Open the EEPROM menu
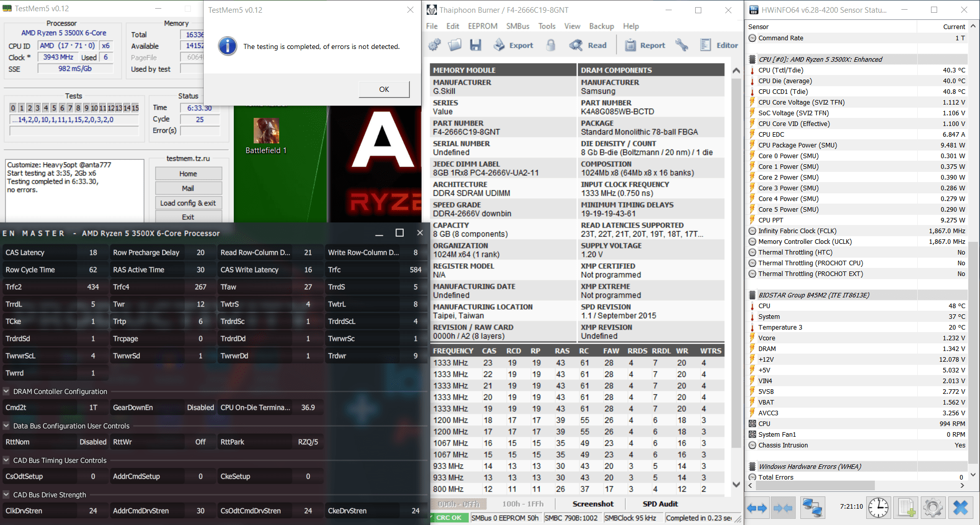Screen dimensions: 980x525 (x=482, y=26)
